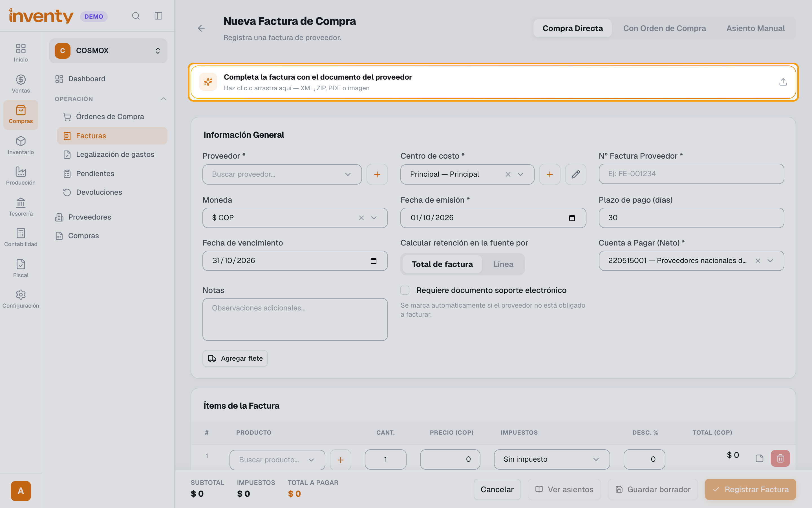Open Inventario in the left rail
This screenshot has width=812, height=508.
[21, 145]
